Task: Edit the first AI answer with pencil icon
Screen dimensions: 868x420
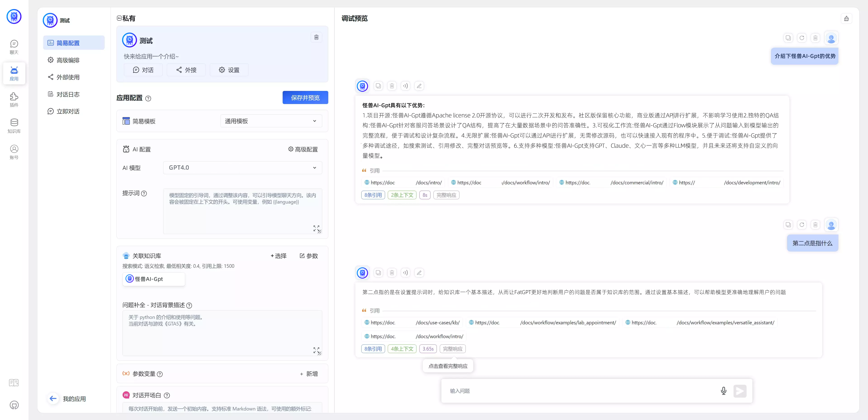Action: [419, 86]
